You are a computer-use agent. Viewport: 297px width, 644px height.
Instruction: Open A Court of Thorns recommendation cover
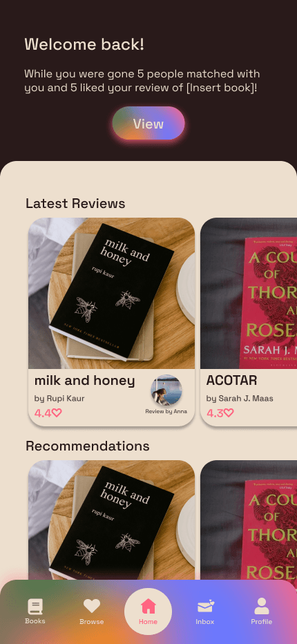pos(249,520)
